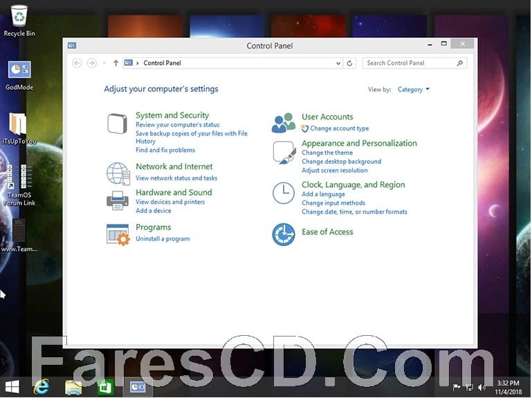The image size is (532, 398).
Task: Click Change desktop background
Action: pyautogui.click(x=341, y=162)
